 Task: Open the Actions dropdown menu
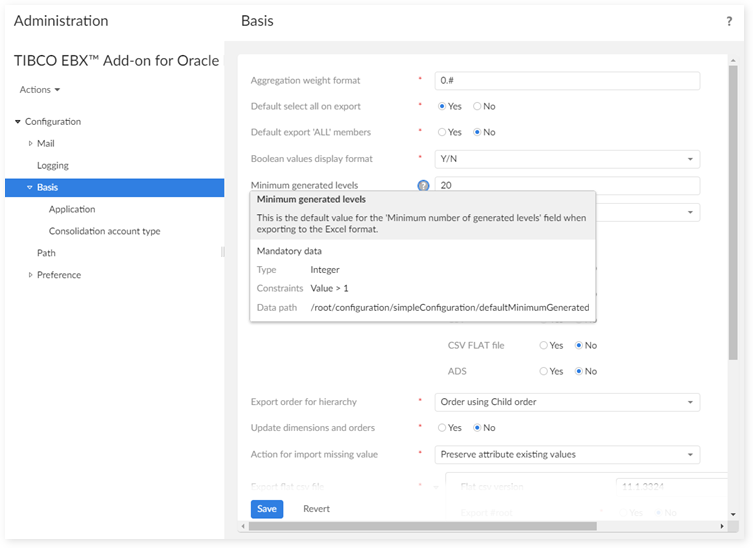tap(40, 90)
